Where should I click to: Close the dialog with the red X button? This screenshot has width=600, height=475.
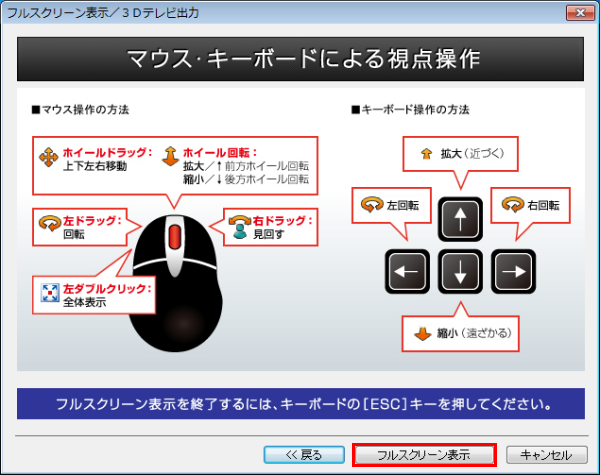pos(576,12)
